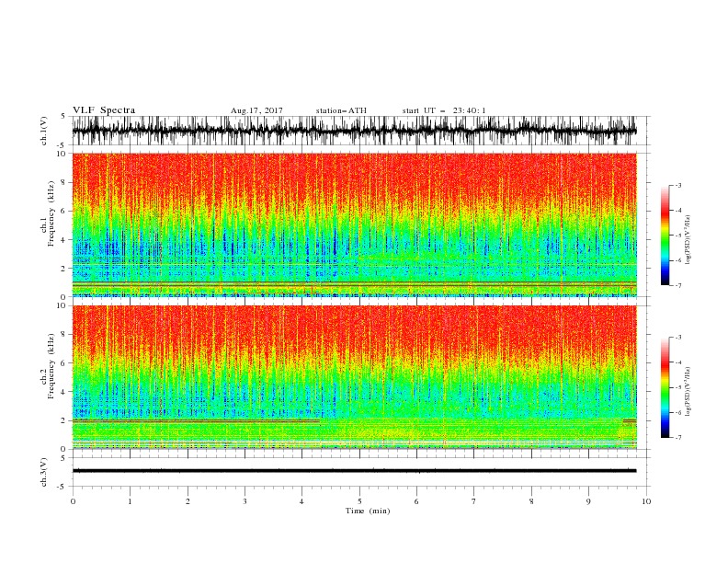This screenshot has width=728, height=563.
Task: Click the "VLF Spectra" title text
Action: [x=104, y=110]
